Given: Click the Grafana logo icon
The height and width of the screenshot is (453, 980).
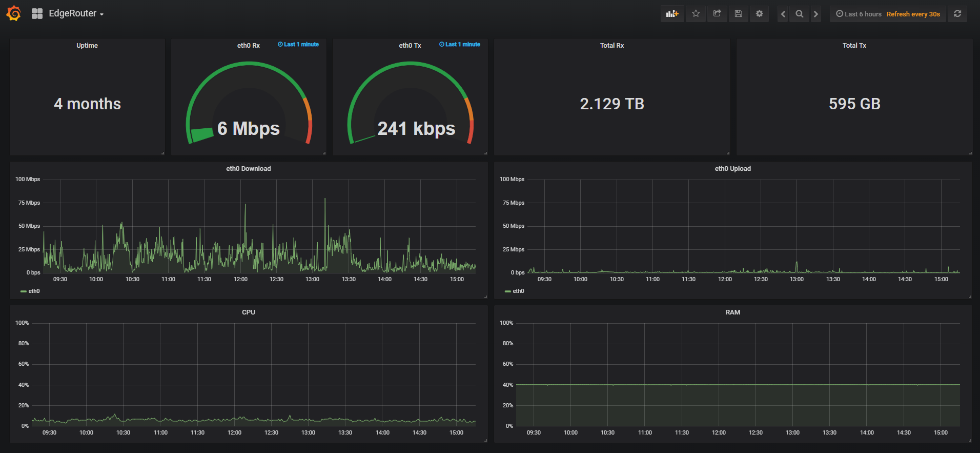Looking at the screenshot, I should 14,14.
